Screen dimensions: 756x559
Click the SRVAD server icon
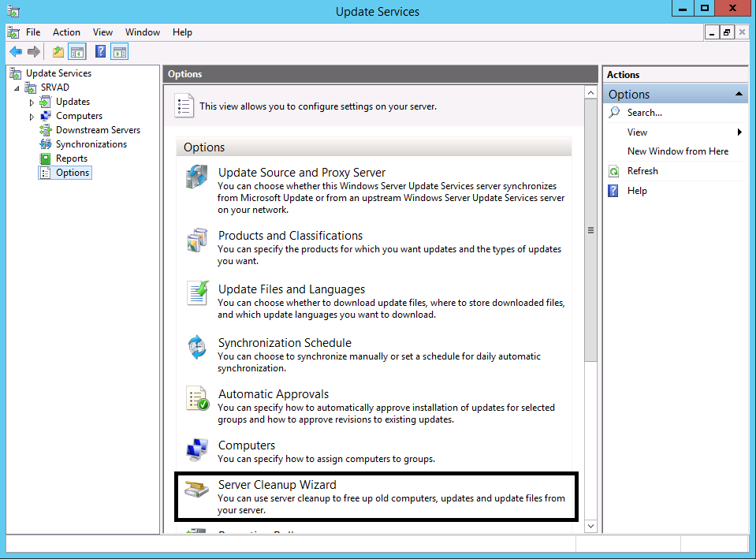click(31, 88)
